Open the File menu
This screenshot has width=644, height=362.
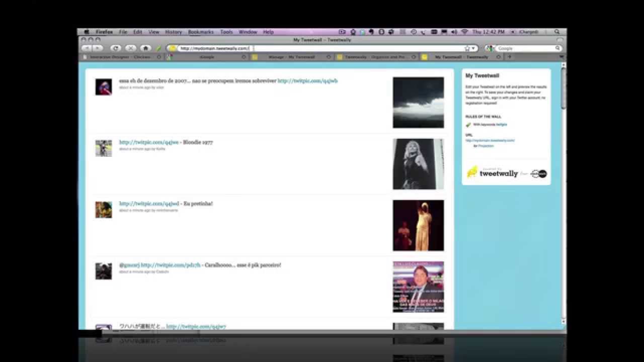123,32
